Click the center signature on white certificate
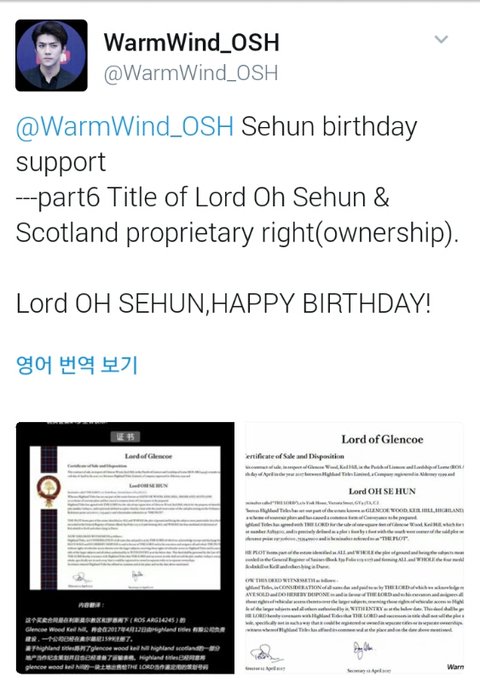This screenshot has height=682, width=480. (x=362, y=650)
